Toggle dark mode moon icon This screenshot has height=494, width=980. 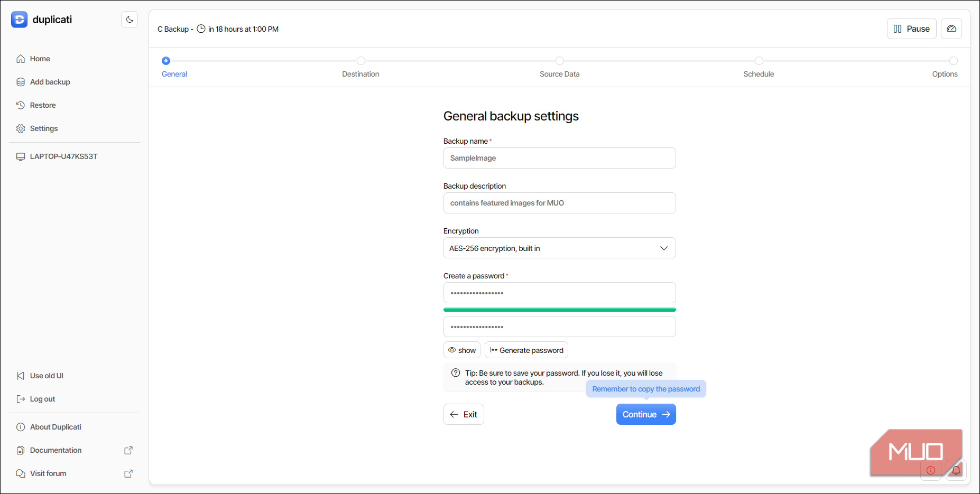point(130,20)
